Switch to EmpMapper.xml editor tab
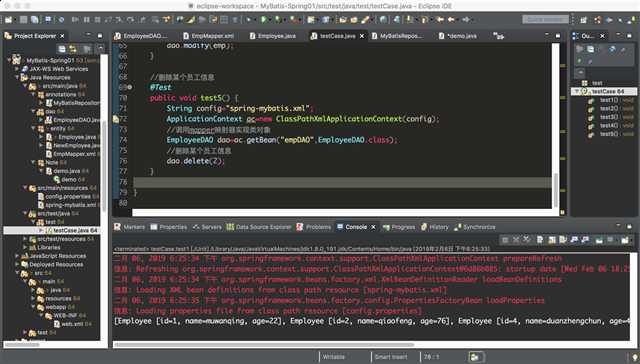The image size is (640, 364). pos(209,36)
